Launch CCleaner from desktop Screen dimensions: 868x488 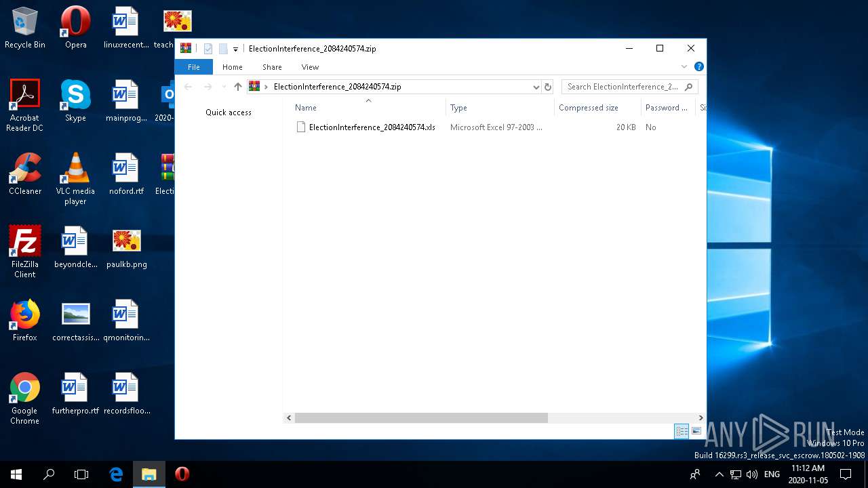[24, 174]
